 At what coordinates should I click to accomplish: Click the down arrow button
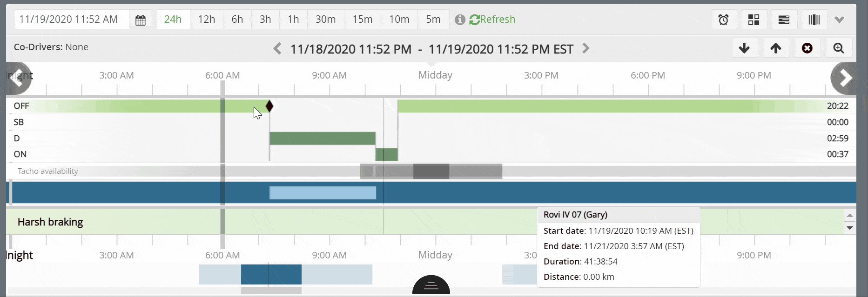click(x=744, y=48)
